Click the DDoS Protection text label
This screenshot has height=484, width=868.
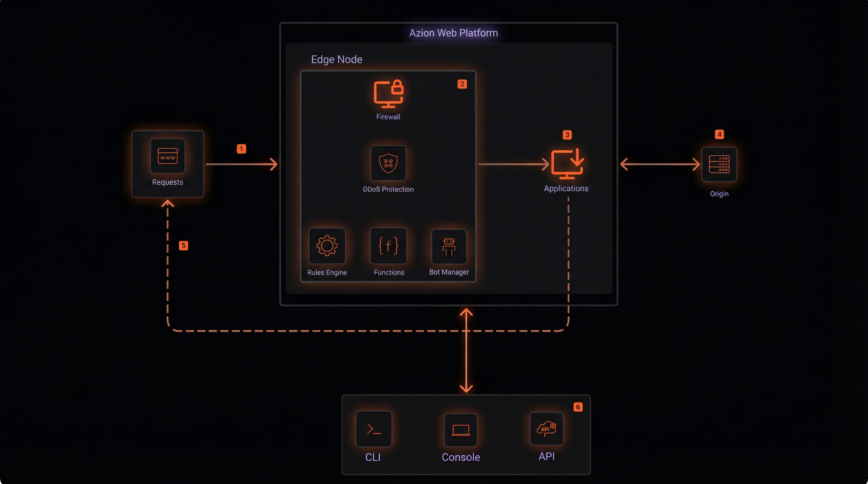click(x=388, y=189)
